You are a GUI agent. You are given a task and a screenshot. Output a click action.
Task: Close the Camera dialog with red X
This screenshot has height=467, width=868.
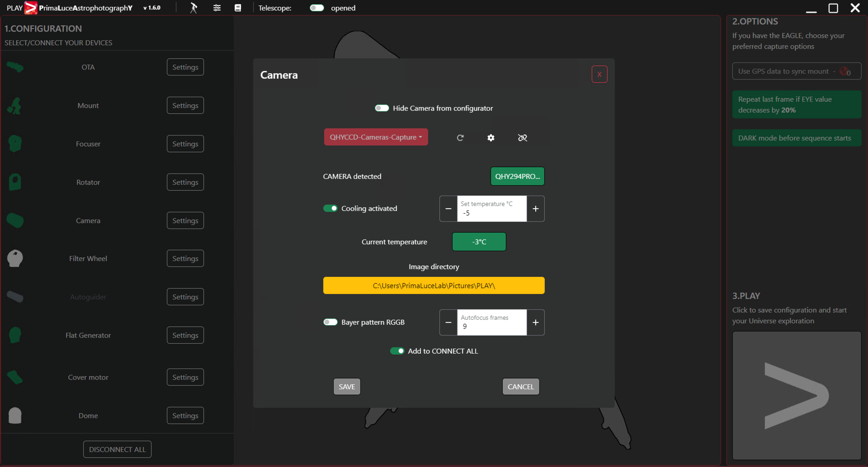pyautogui.click(x=599, y=75)
